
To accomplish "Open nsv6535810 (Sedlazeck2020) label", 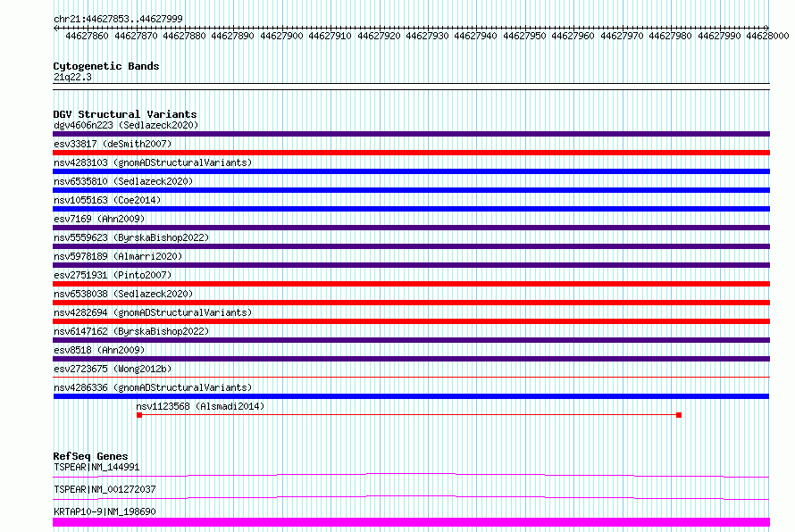I will [x=123, y=181].
